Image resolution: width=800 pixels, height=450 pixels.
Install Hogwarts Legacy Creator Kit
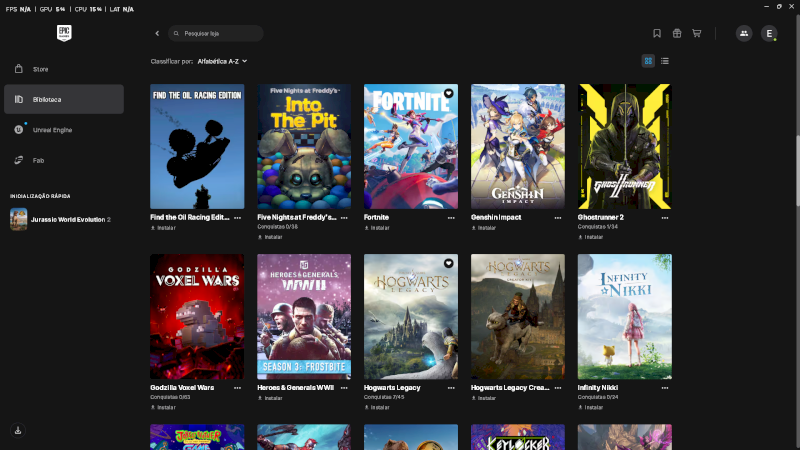tap(484, 398)
